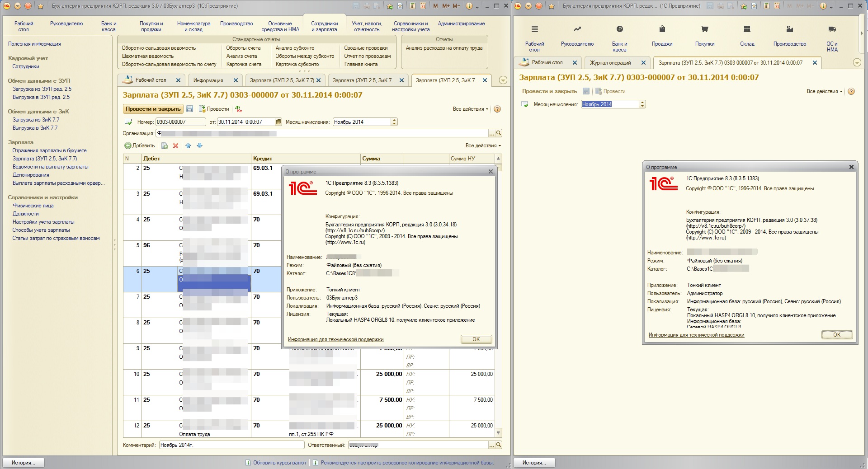Screen dimensions: 868x469
Task: Click the copy-row icon next to Добавить
Action: pos(165,145)
